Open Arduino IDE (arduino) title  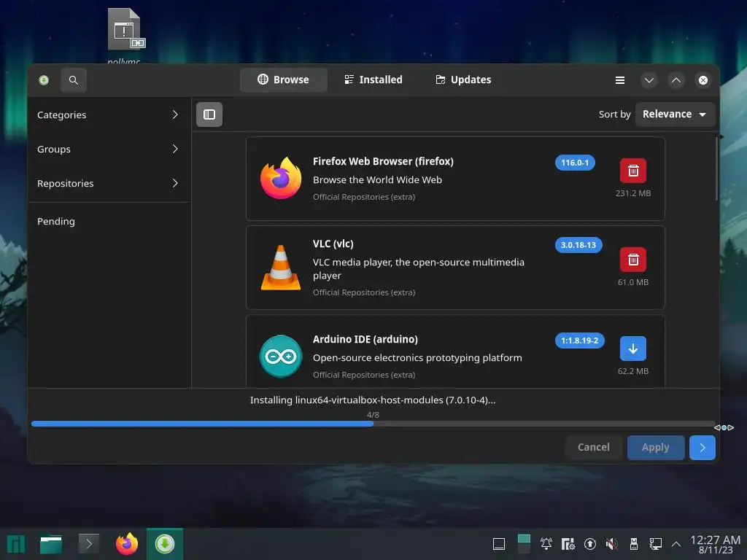pos(365,340)
